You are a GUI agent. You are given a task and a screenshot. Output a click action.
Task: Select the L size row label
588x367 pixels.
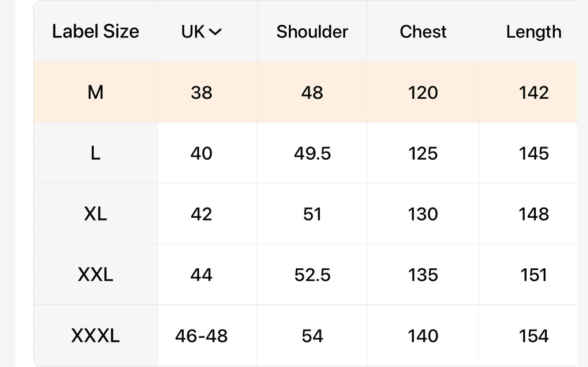point(96,153)
